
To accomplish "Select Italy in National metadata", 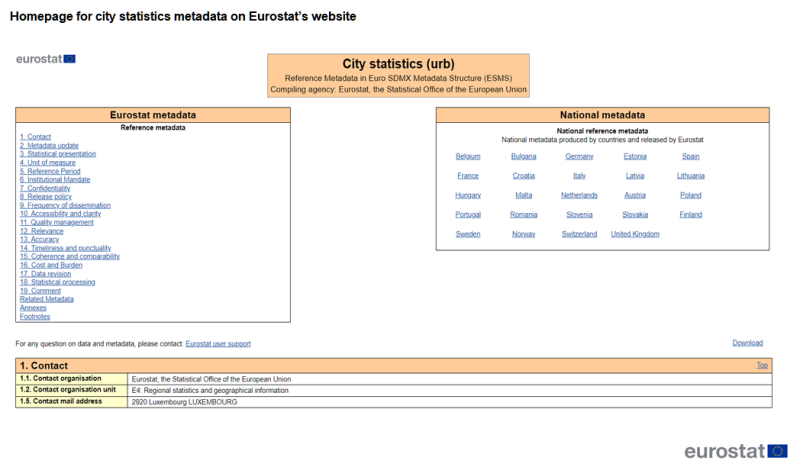I will (579, 176).
